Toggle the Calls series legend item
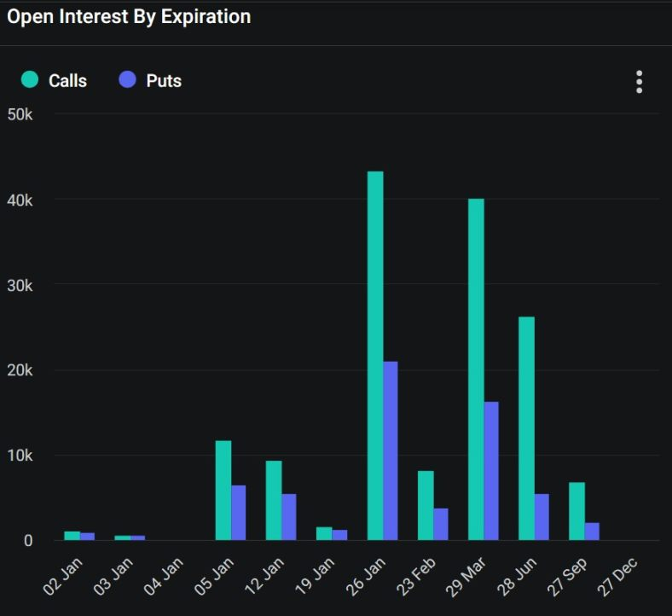Image resolution: width=672 pixels, height=616 pixels. coord(54,80)
